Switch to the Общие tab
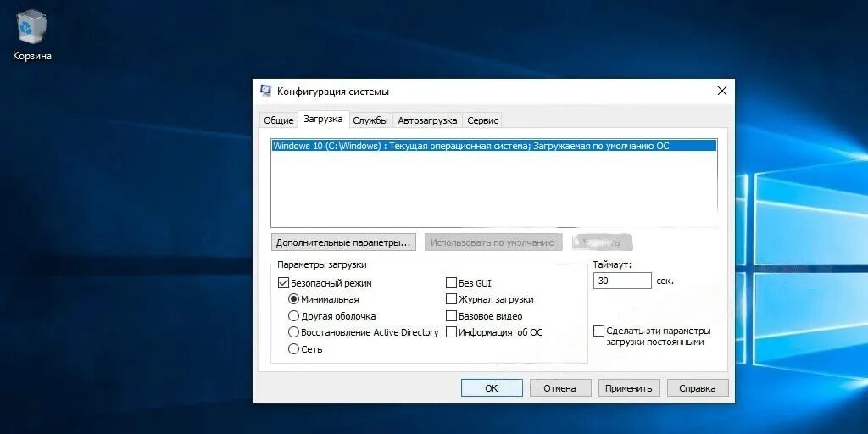 [x=278, y=120]
